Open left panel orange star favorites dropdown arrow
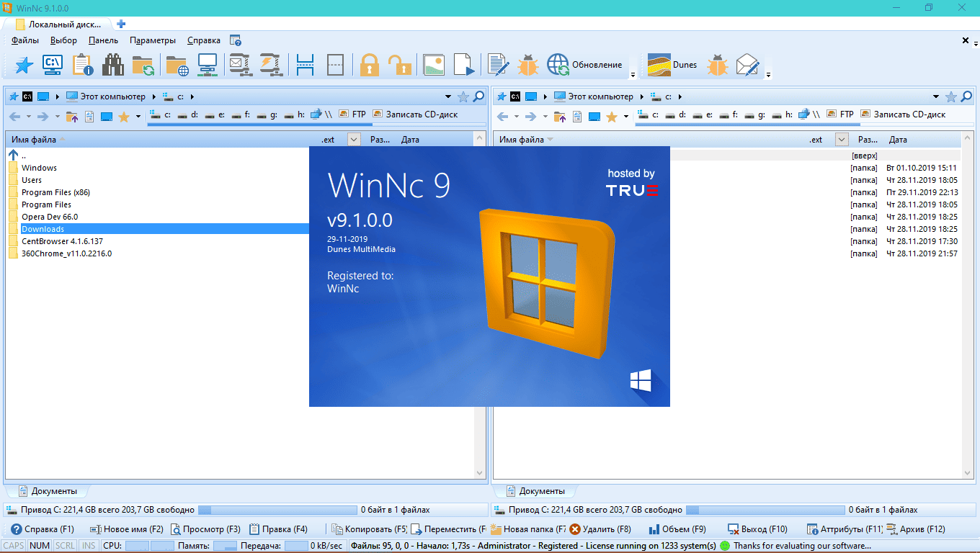The image size is (980, 553). pyautogui.click(x=138, y=116)
